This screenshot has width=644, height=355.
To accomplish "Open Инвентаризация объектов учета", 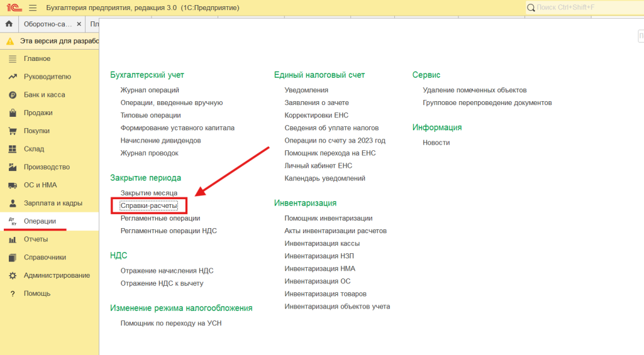I will pyautogui.click(x=337, y=307).
